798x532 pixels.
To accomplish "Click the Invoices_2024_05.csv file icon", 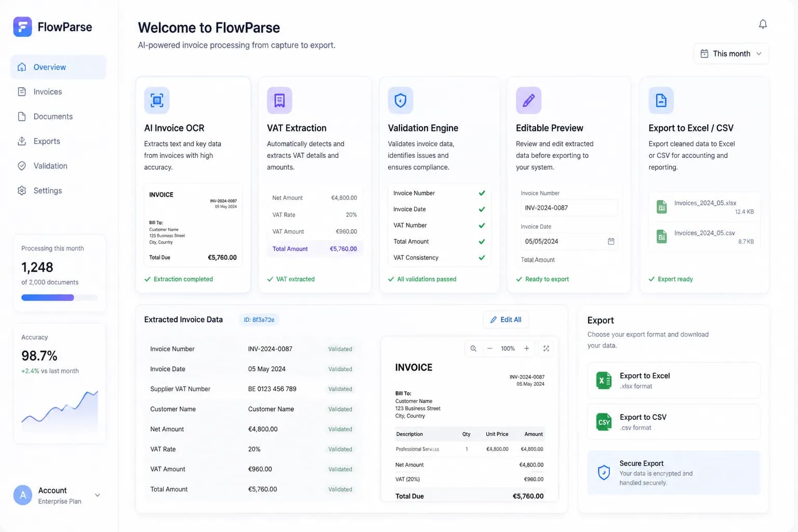I will pos(661,237).
